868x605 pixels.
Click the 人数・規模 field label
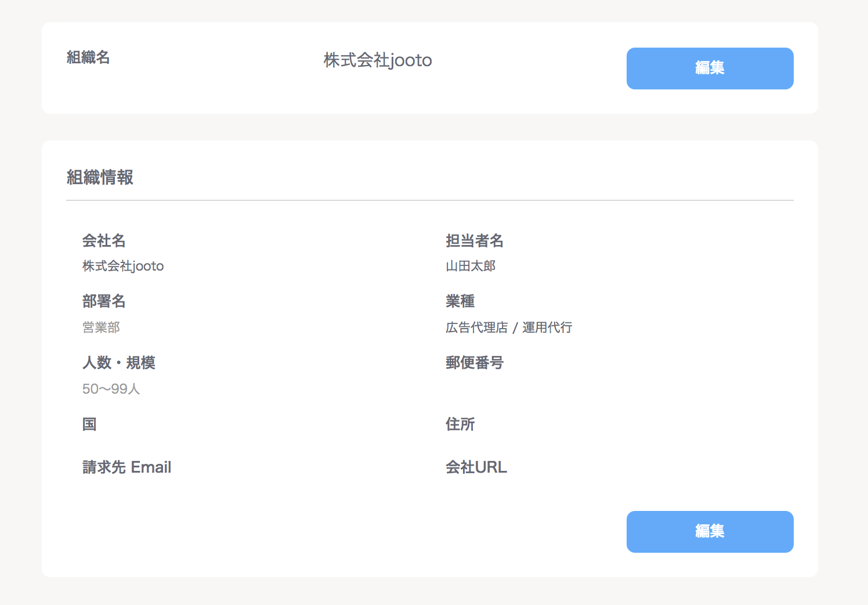(x=119, y=362)
